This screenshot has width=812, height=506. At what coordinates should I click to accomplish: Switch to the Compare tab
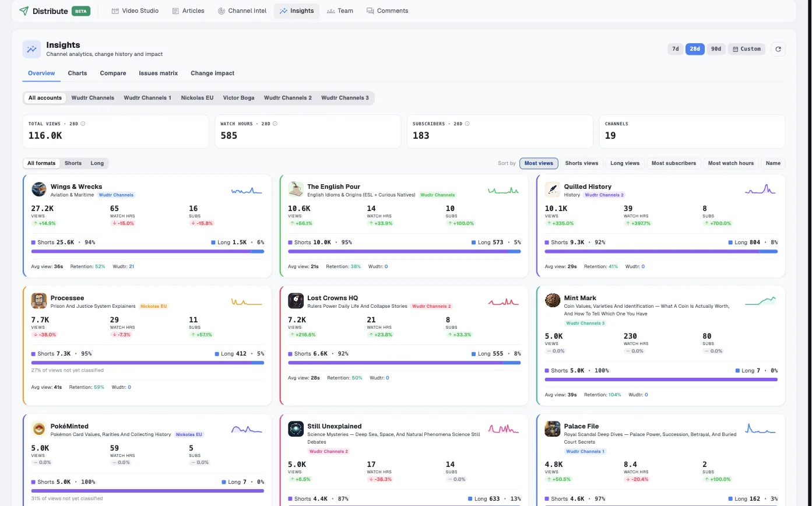113,73
